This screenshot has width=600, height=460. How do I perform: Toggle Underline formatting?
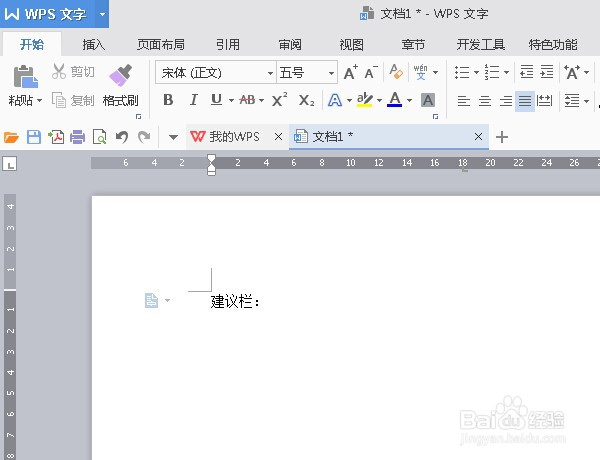coord(217,100)
